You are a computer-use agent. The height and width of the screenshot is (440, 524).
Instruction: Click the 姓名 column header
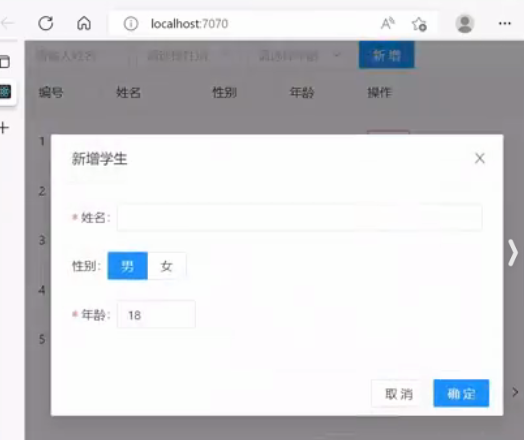(128, 93)
